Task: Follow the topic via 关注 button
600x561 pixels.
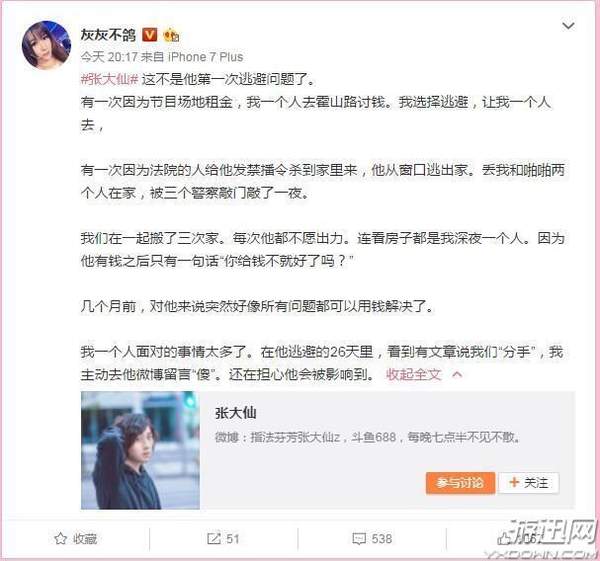Action: 528,483
